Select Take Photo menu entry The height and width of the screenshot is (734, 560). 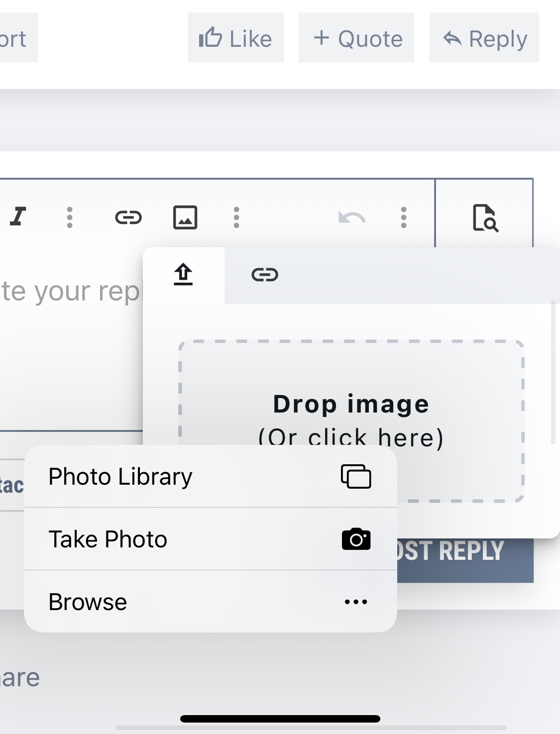108,539
